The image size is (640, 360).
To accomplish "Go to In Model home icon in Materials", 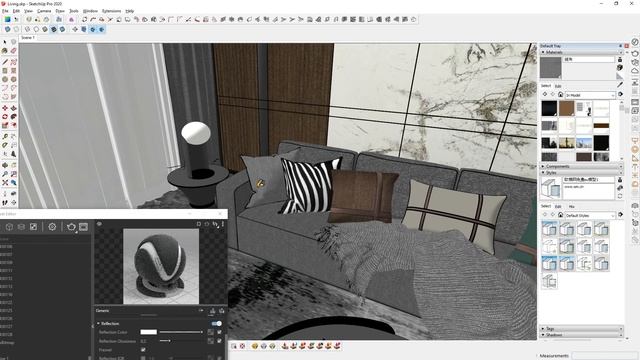I will [x=560, y=95].
